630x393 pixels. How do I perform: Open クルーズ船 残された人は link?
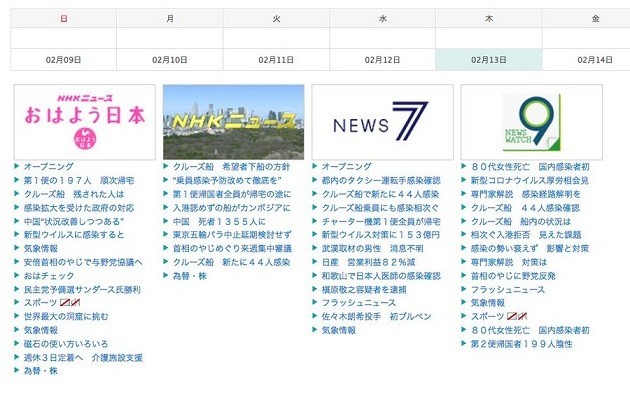point(74,194)
